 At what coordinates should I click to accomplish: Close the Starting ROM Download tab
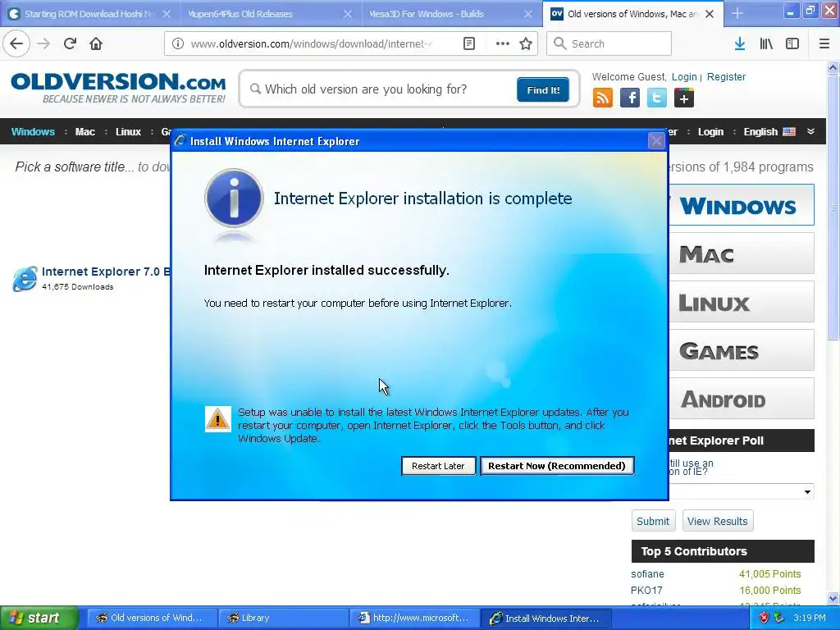(167, 14)
